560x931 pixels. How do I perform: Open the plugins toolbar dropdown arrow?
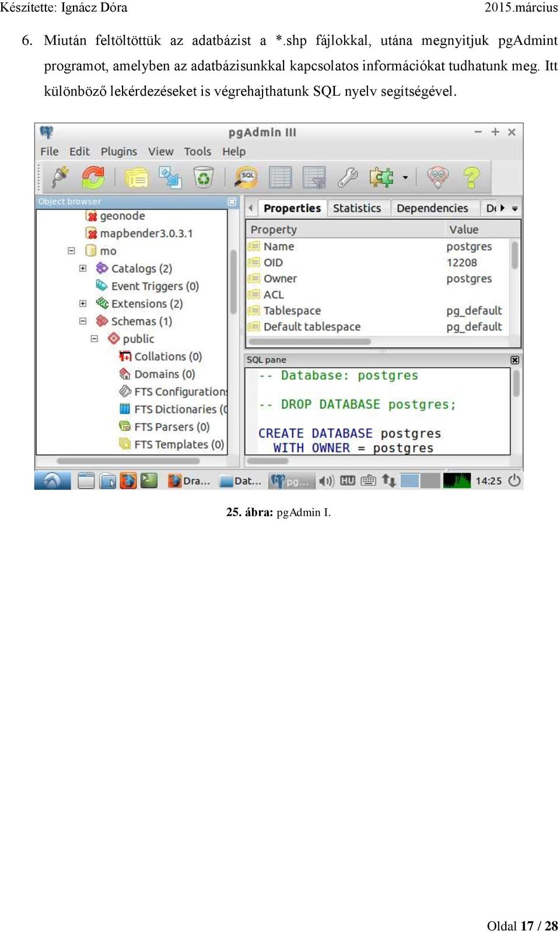click(405, 177)
